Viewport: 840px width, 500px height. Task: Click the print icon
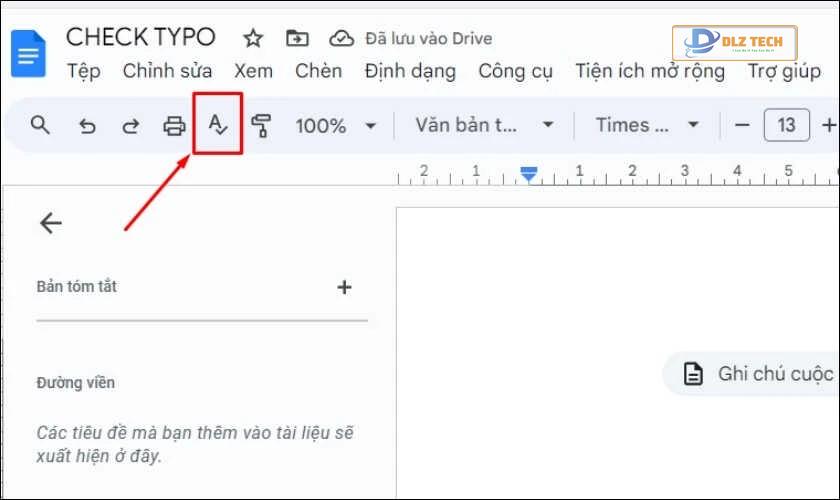174,126
